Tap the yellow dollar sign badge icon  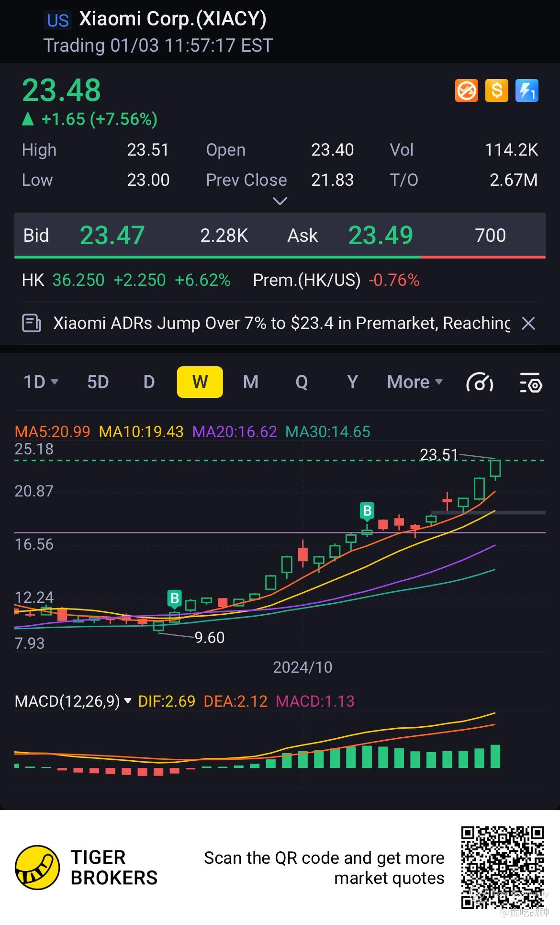pos(497,90)
